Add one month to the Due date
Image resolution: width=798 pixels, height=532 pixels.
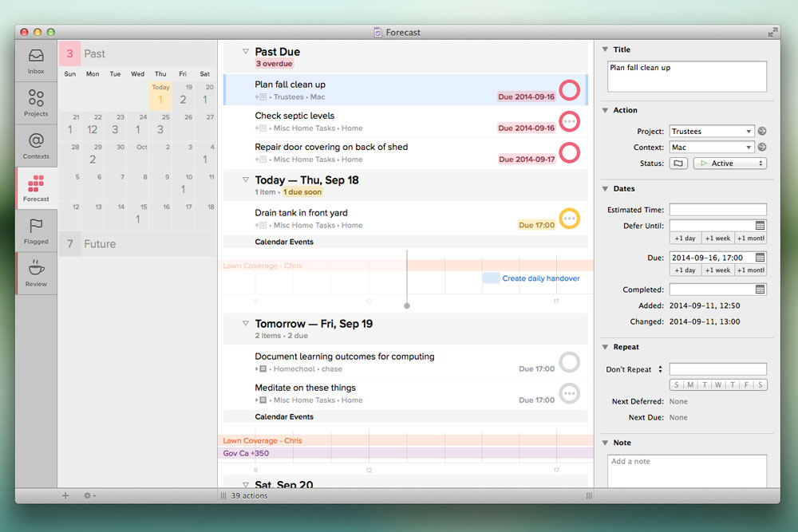(x=751, y=270)
